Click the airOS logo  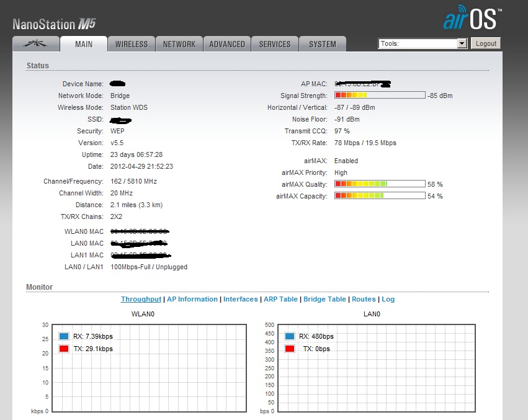pos(472,17)
